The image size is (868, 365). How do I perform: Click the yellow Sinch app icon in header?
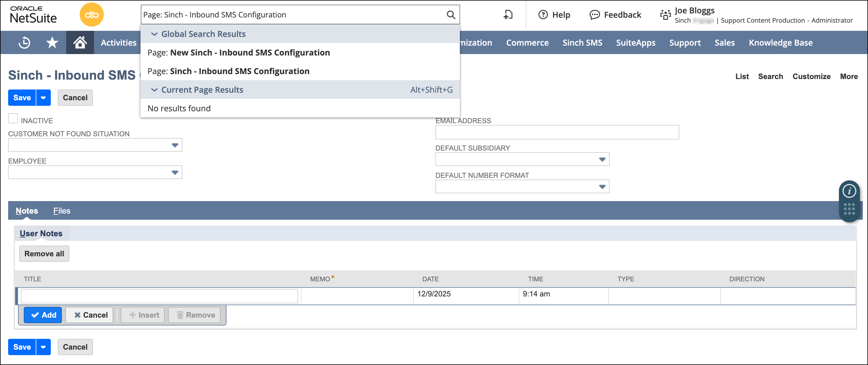click(92, 15)
